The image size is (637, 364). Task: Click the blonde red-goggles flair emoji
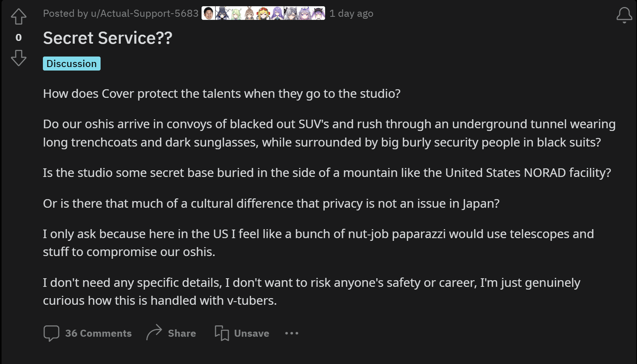(263, 13)
